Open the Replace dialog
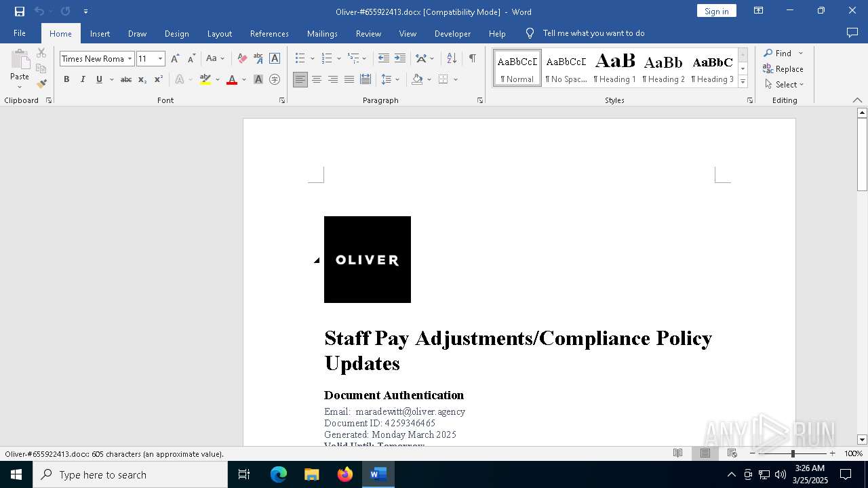Screen dimensions: 868x488 point(783,68)
